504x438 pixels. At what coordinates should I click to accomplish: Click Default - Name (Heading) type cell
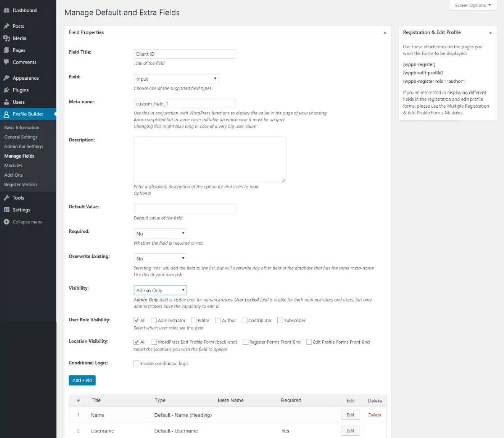click(x=183, y=415)
